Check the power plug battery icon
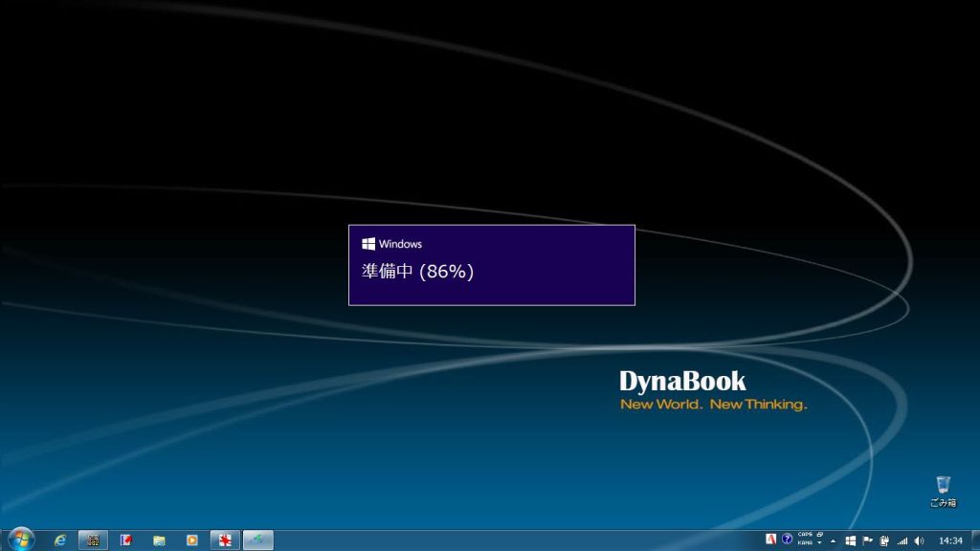Screen dimensions: 980x551 (x=884, y=540)
